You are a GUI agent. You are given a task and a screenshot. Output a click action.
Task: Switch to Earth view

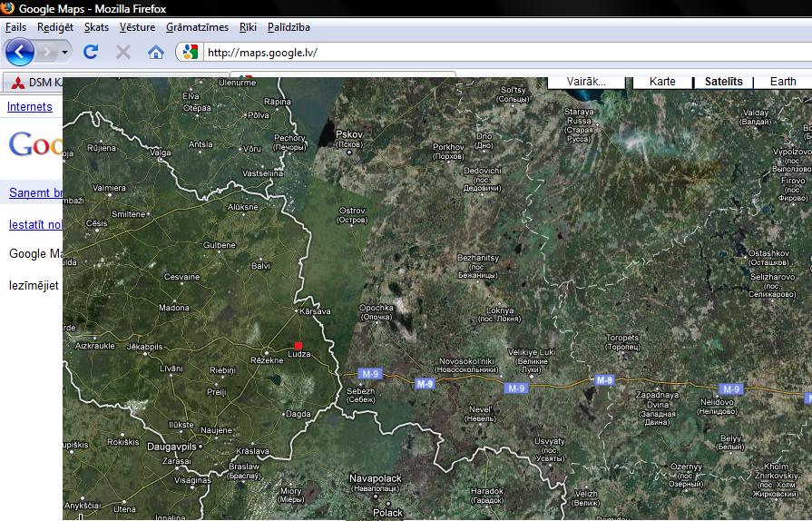click(783, 82)
